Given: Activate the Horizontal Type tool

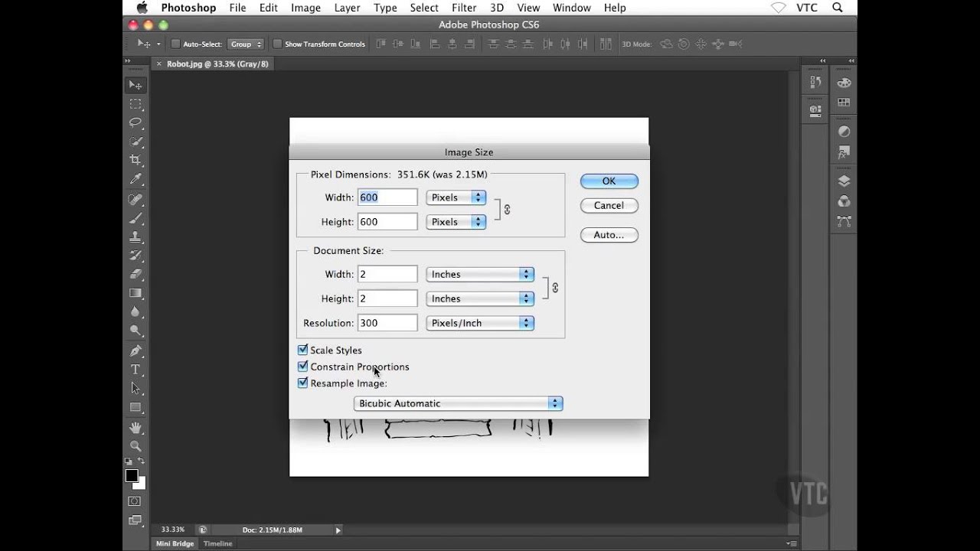Looking at the screenshot, I should coord(136,370).
